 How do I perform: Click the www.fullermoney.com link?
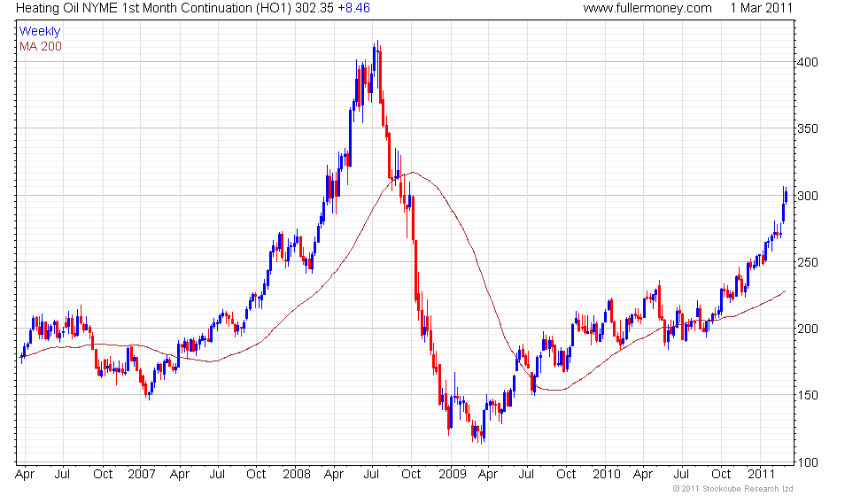(647, 8)
